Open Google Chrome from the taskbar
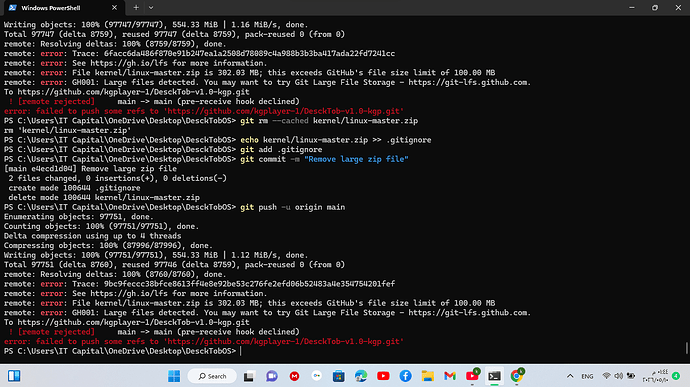Screen dimensions: 690x387 [x=517, y=376]
